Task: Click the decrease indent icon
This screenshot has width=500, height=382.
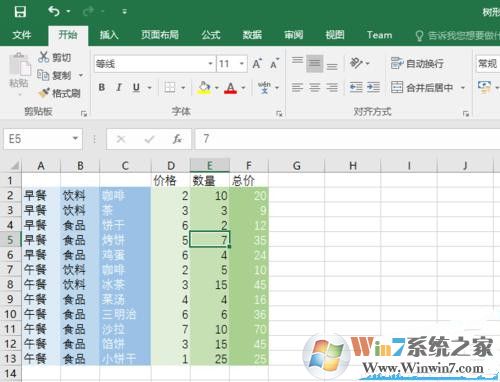Action: point(356,88)
